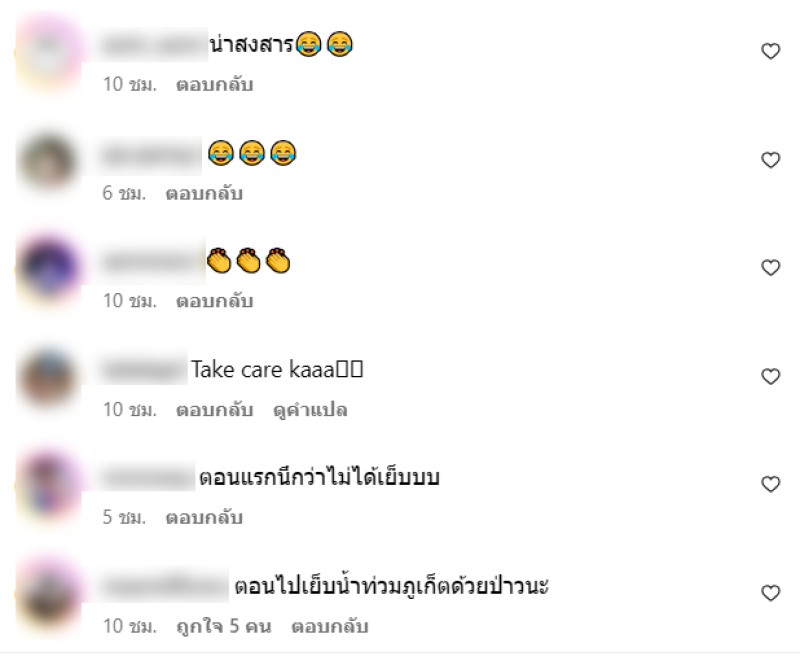
Task: Like the ตอนแรกนึกว่าไม่ได้เย็บบบ comment
Action: [770, 484]
